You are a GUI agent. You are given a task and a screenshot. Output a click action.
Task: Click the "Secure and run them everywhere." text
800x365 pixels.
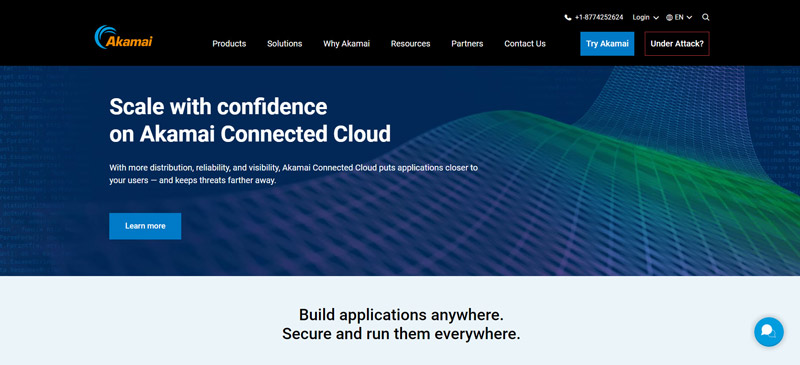[401, 334]
